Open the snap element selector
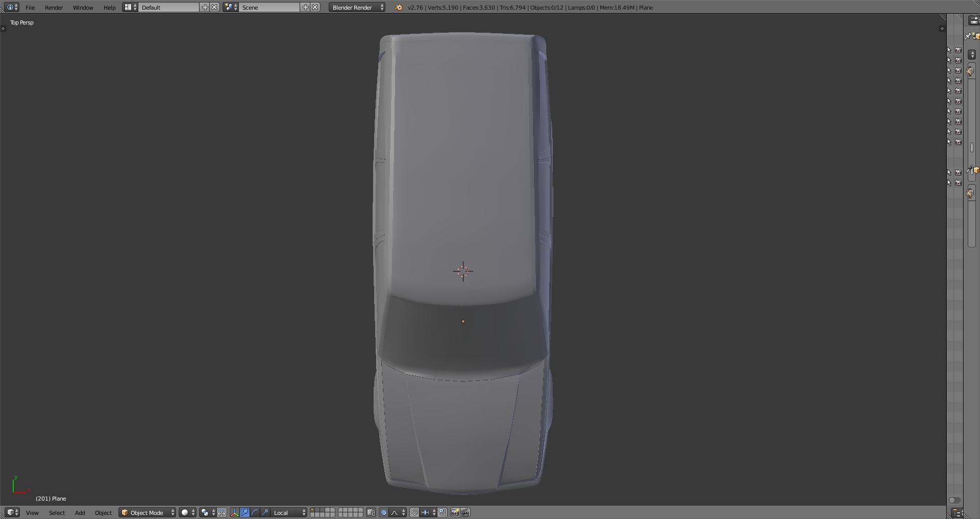The image size is (980, 519). click(x=428, y=512)
